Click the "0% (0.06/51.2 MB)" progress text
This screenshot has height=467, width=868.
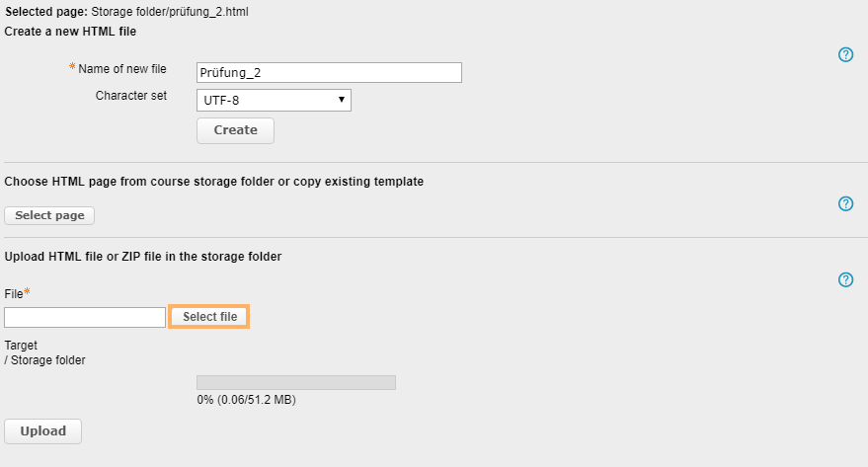pos(247,400)
